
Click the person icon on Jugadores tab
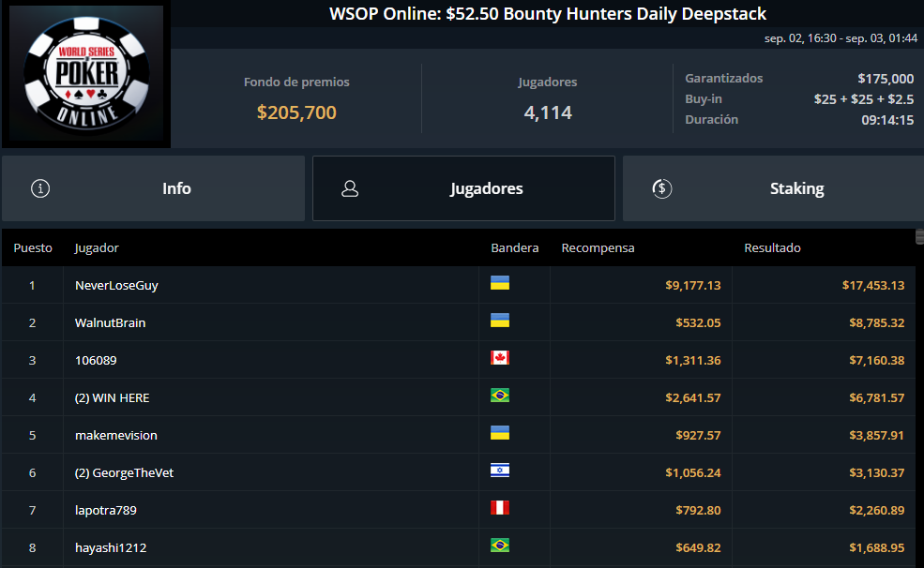(x=350, y=188)
